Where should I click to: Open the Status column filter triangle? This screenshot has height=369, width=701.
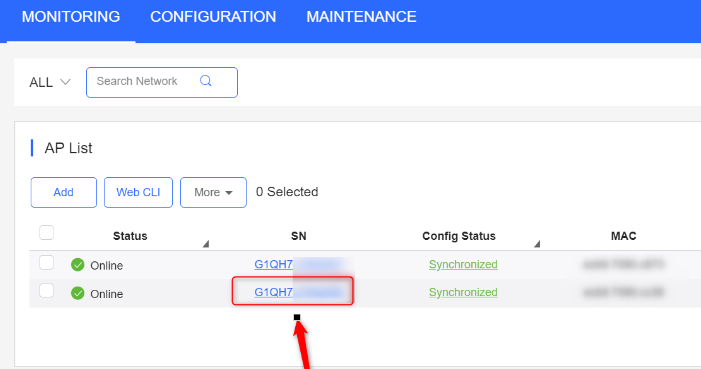(206, 244)
